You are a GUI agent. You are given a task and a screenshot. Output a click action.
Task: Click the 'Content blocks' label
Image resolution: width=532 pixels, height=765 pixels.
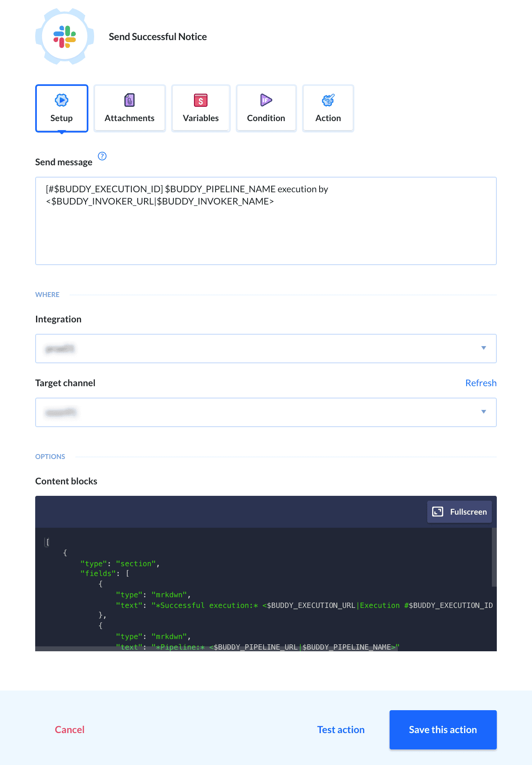click(x=66, y=481)
